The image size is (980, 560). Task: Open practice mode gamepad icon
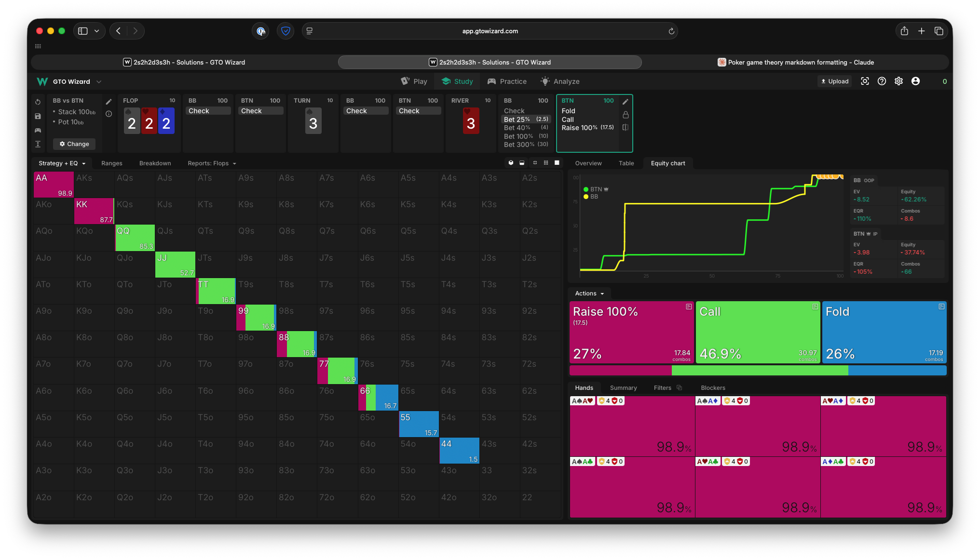coord(38,130)
